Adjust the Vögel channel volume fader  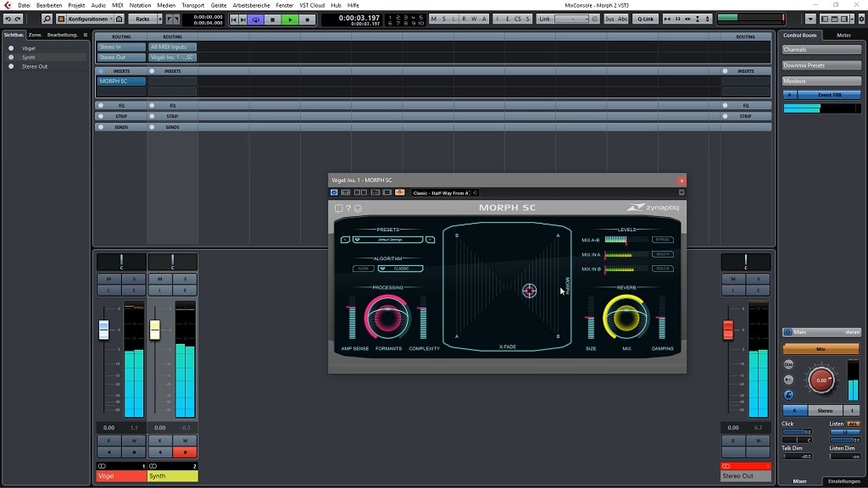pos(103,330)
